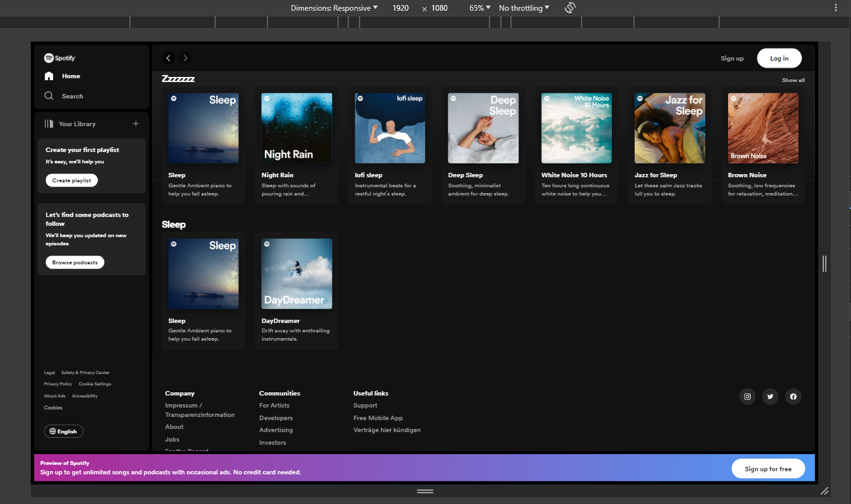The width and height of the screenshot is (851, 504).
Task: Click the Log in button
Action: [779, 58]
